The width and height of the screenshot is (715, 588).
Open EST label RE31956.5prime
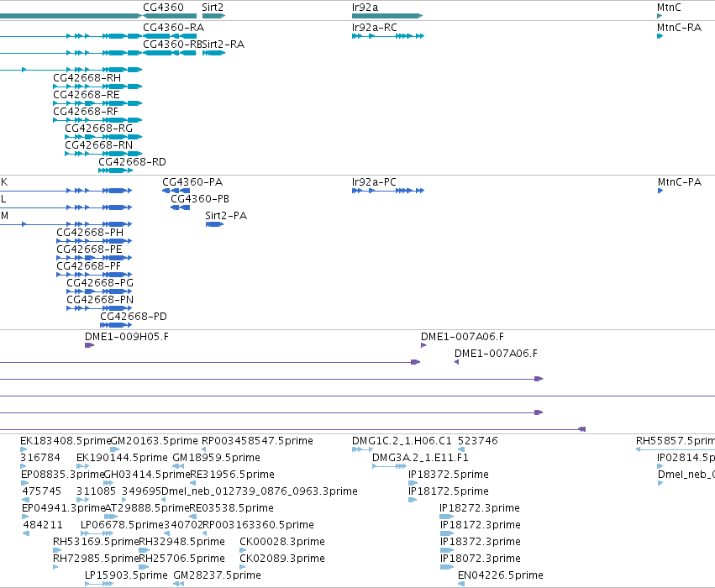(x=232, y=475)
